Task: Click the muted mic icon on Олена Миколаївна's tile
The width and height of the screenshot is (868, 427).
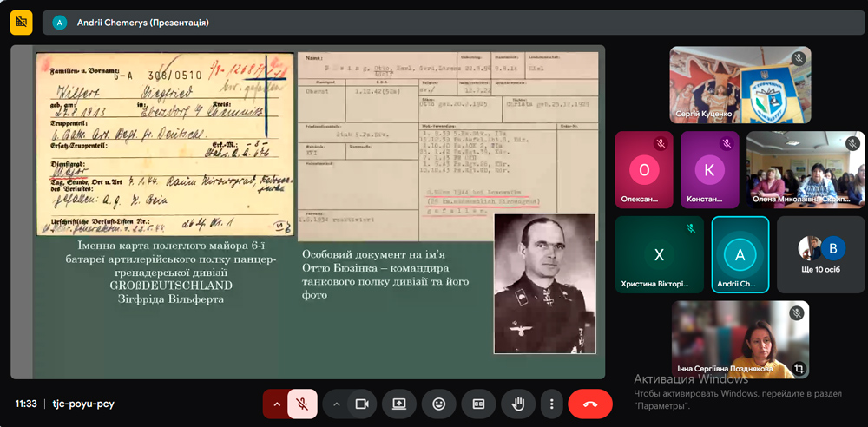Action: coord(852,143)
